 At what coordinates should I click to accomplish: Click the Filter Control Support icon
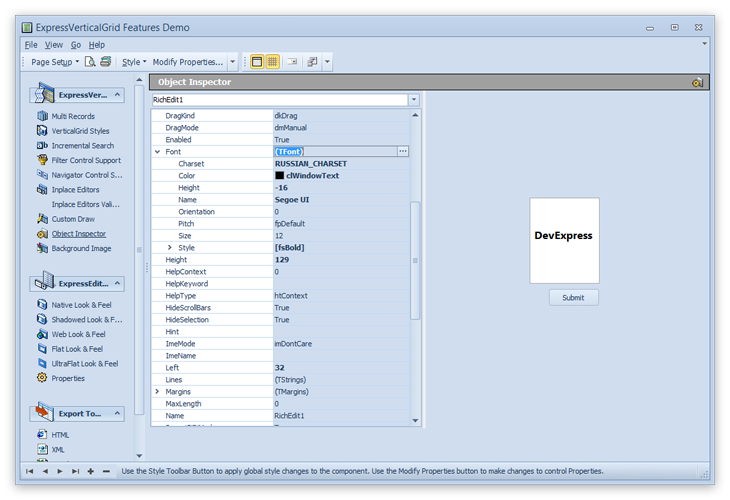(x=42, y=160)
